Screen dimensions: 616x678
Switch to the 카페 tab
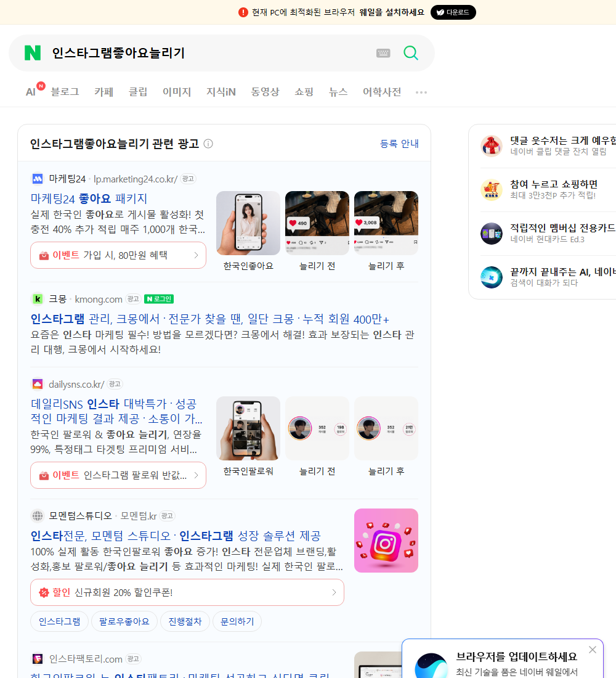coord(103,92)
